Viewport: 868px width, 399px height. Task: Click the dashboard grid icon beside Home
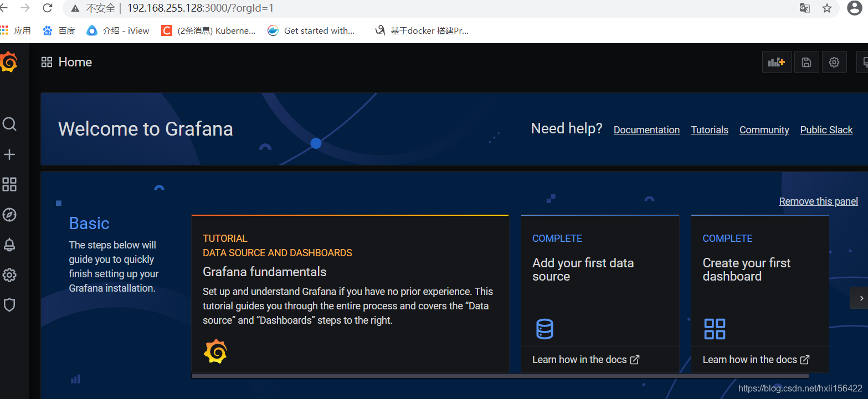tap(47, 62)
